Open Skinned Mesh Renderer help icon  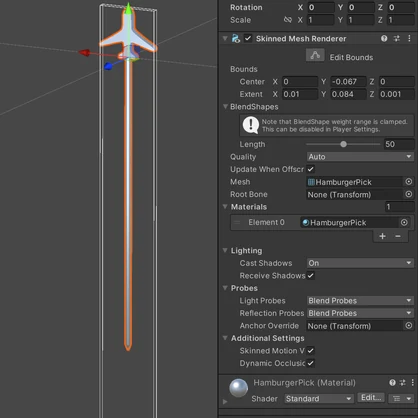pos(384,39)
